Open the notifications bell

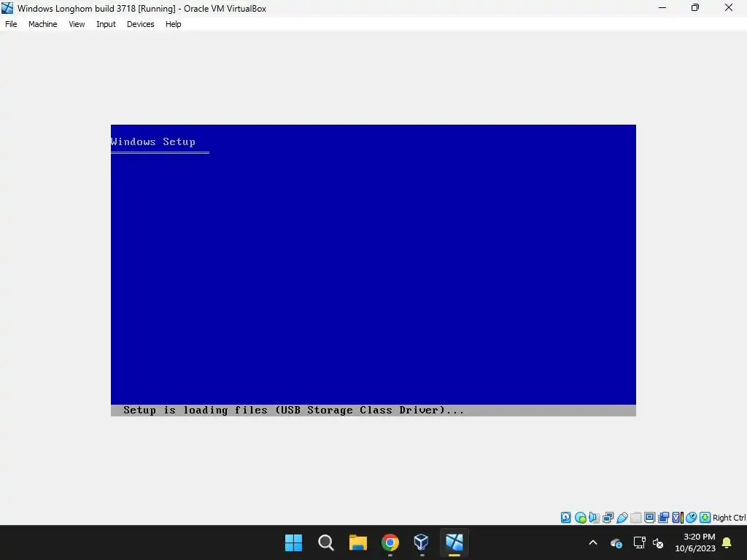[727, 542]
